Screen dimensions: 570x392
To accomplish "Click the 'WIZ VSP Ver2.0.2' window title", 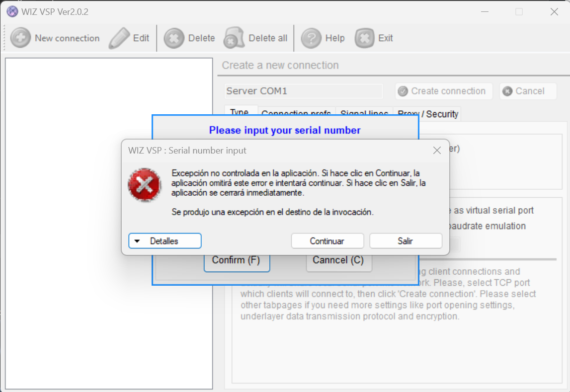I will click(55, 11).
